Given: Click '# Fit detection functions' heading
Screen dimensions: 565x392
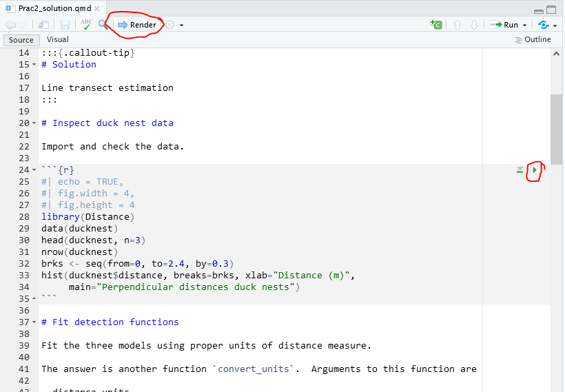Looking at the screenshot, I should (110, 322).
